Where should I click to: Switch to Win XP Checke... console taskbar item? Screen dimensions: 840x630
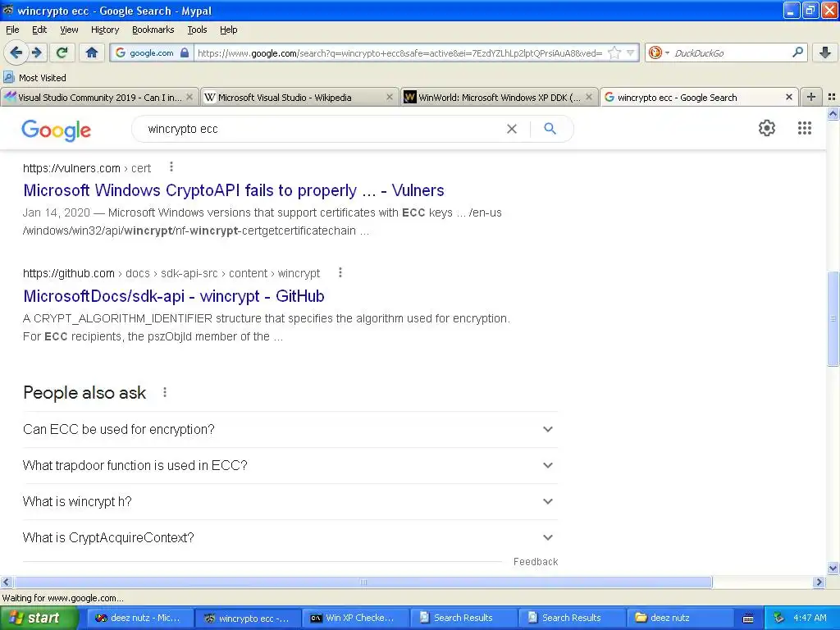(x=356, y=618)
